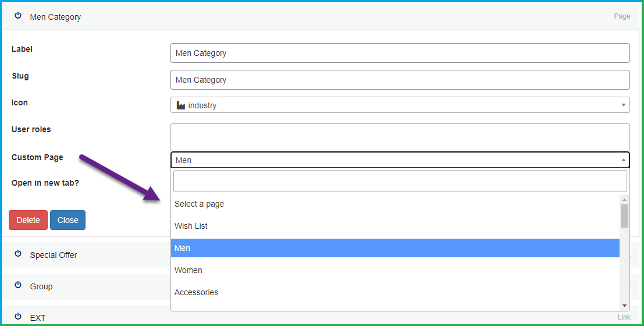Toggle power icon for Men Category
The height and width of the screenshot is (326, 644).
click(x=18, y=16)
